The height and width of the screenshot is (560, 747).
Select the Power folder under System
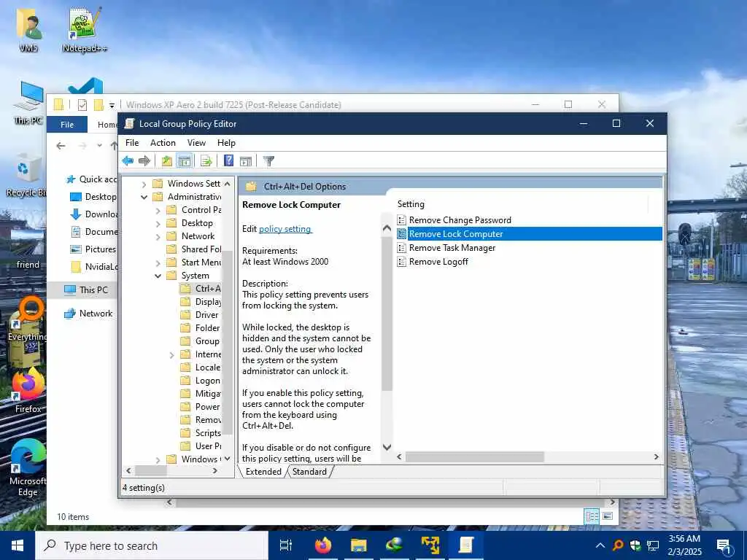pos(201,407)
